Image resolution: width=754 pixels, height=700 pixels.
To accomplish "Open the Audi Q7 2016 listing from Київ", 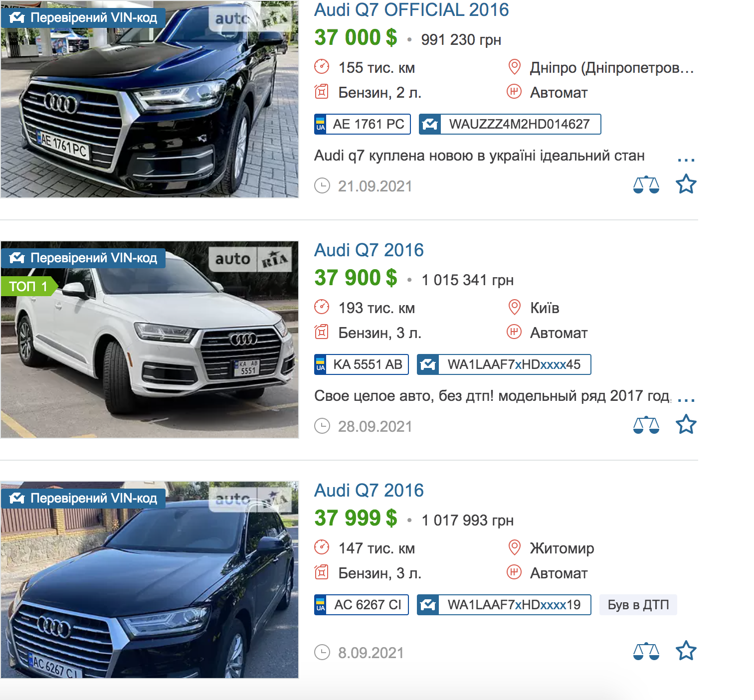I will click(x=369, y=250).
